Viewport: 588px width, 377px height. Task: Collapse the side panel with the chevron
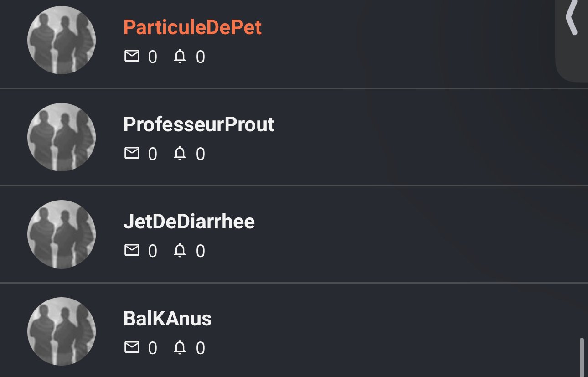(x=571, y=17)
